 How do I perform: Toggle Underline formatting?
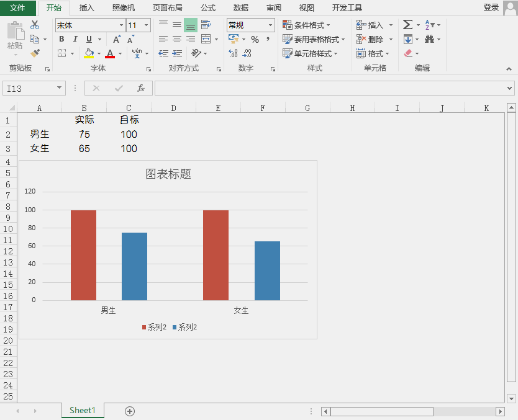pyautogui.click(x=89, y=39)
